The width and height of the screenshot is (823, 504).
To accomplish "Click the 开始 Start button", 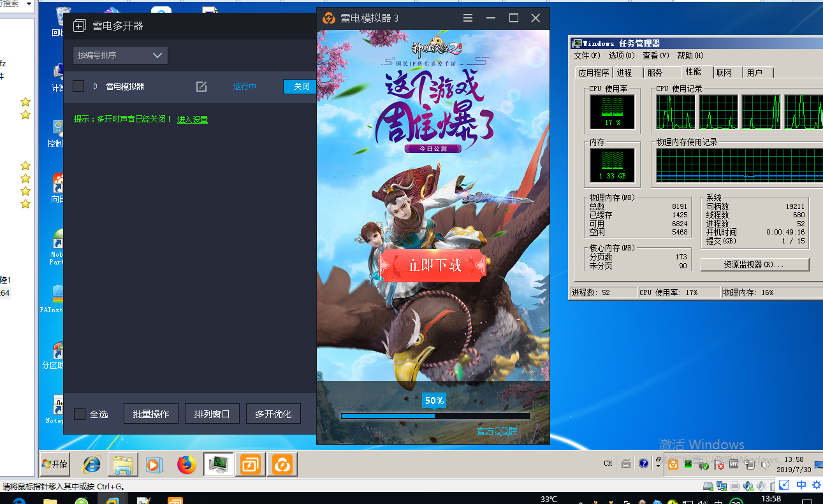I will [55, 464].
